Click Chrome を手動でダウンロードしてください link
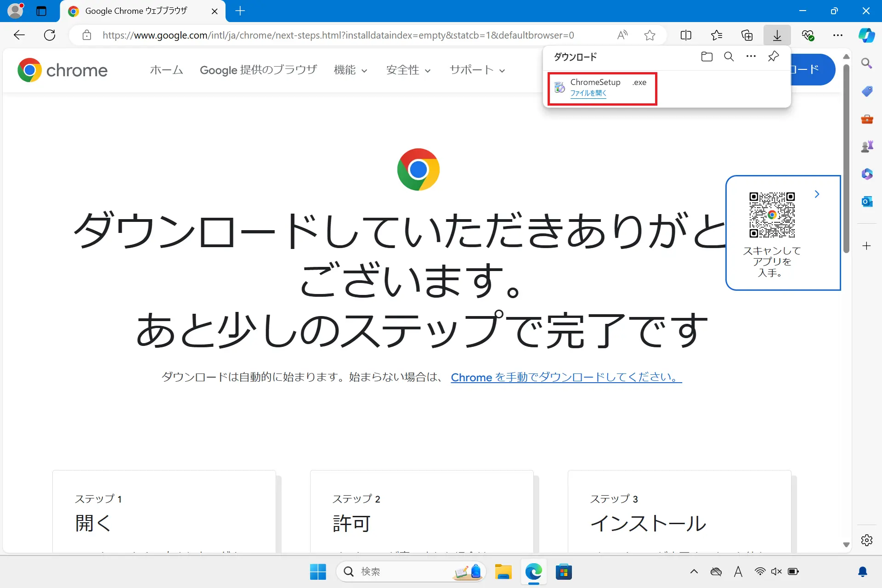Screen dimensions: 882x588 pos(566,377)
